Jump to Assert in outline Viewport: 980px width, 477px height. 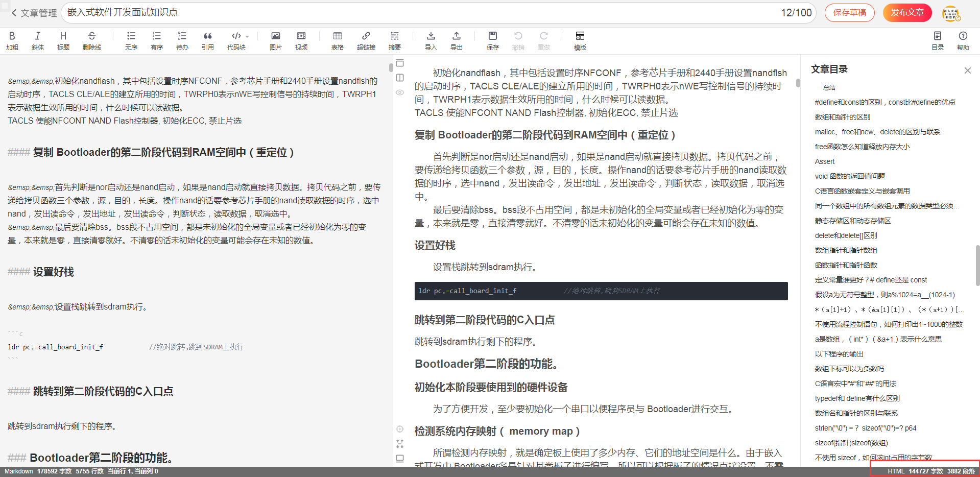pos(825,161)
